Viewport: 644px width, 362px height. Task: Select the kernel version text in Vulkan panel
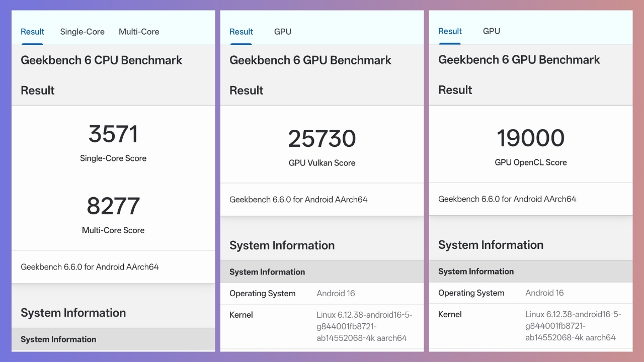pos(364,326)
